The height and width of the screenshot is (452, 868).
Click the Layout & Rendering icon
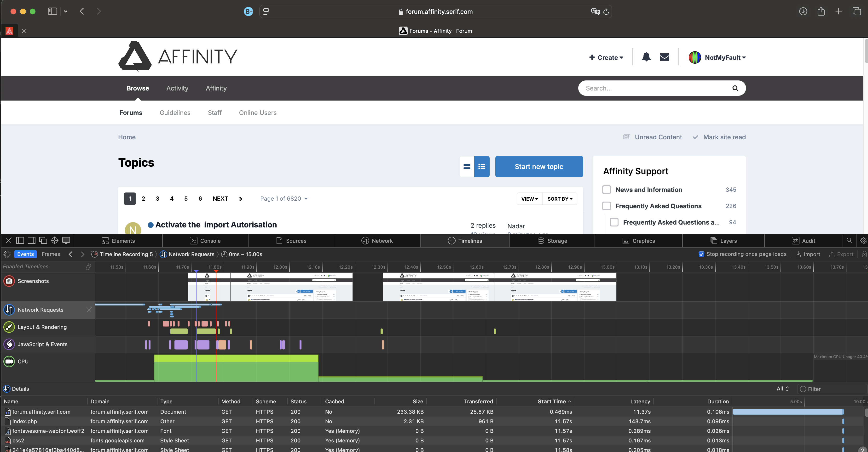coord(9,327)
